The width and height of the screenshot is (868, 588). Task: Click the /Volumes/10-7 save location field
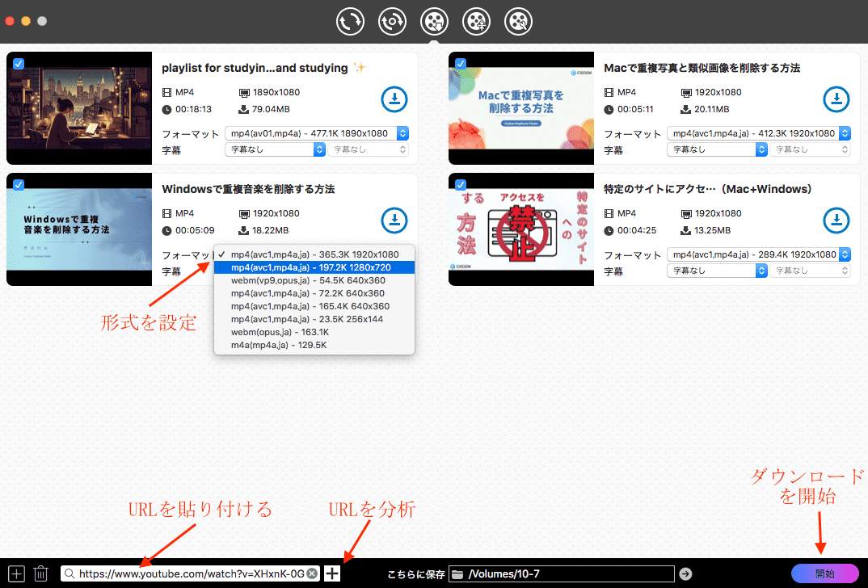pos(562,574)
